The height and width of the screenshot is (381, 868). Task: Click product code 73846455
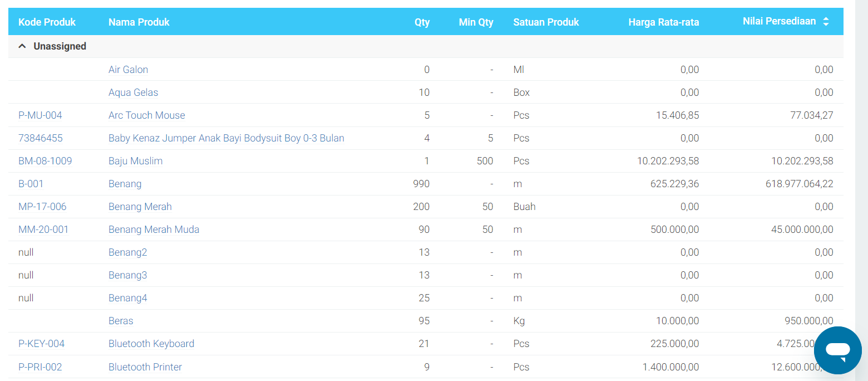pos(40,138)
